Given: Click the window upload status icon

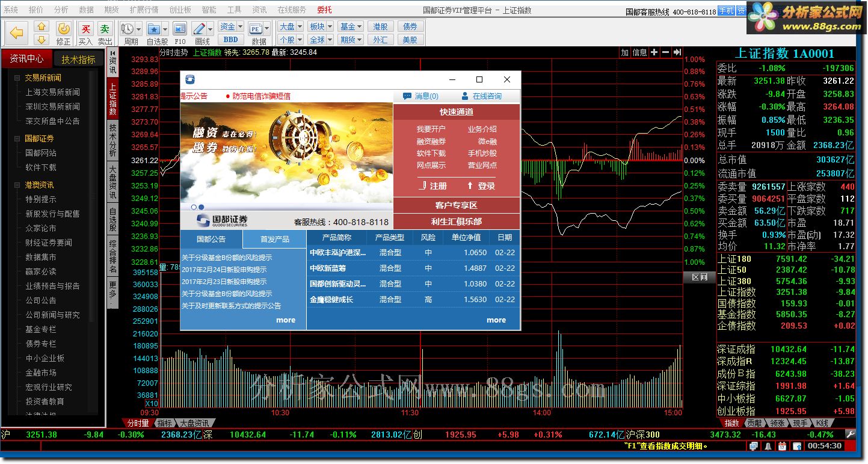Looking at the screenshot, I should (x=796, y=446).
